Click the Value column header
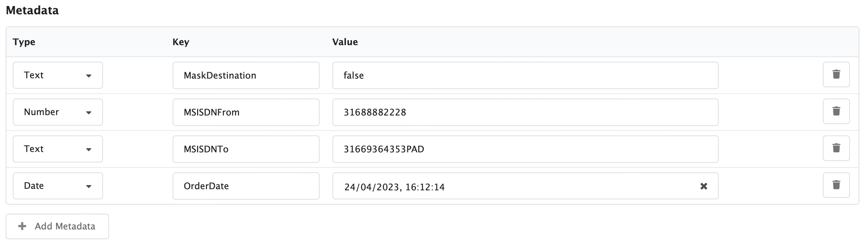 point(345,42)
